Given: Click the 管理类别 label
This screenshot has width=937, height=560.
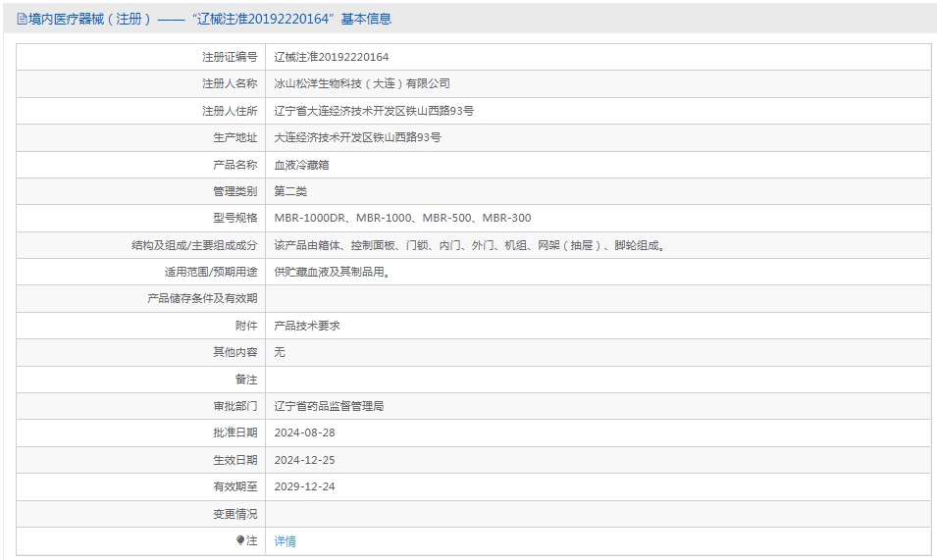Looking at the screenshot, I should pyautogui.click(x=234, y=191).
